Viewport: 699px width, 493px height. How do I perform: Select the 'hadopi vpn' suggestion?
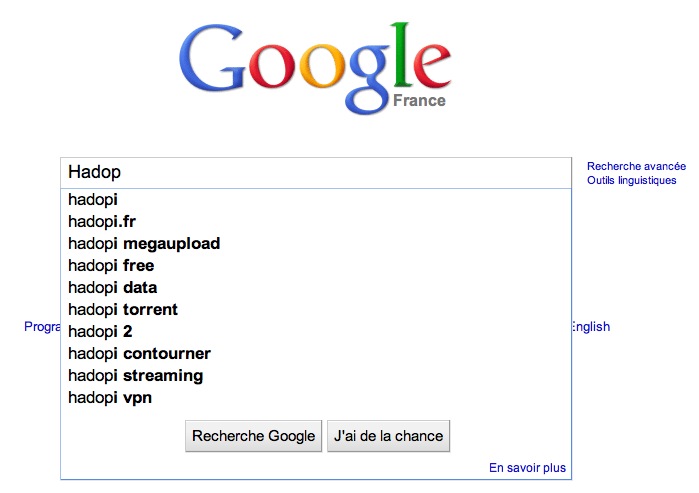(110, 398)
